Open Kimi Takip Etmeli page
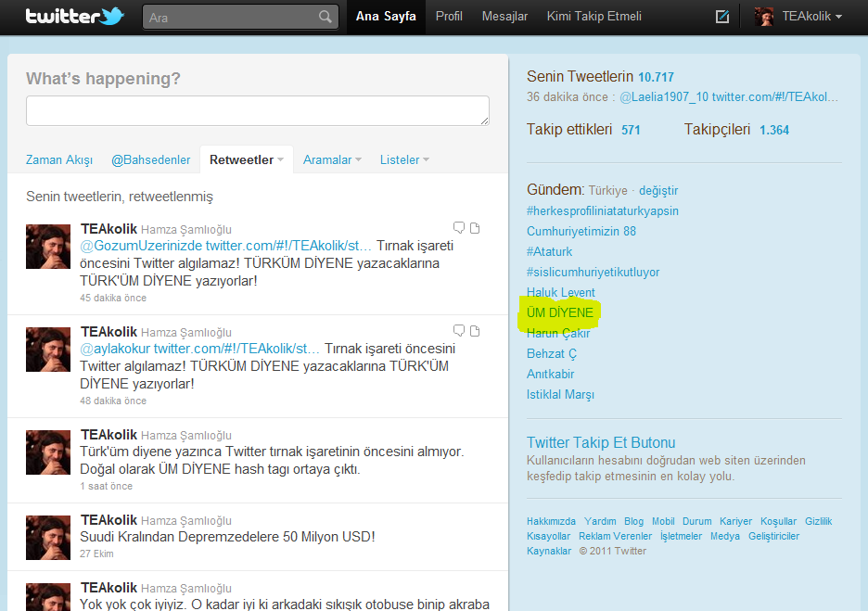This screenshot has height=611, width=868. pos(594,17)
